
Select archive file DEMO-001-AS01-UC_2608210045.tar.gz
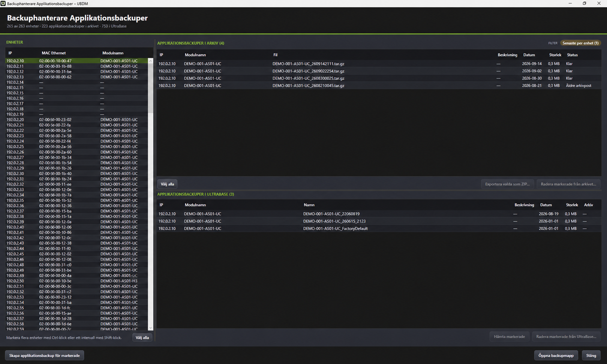tap(379, 85)
